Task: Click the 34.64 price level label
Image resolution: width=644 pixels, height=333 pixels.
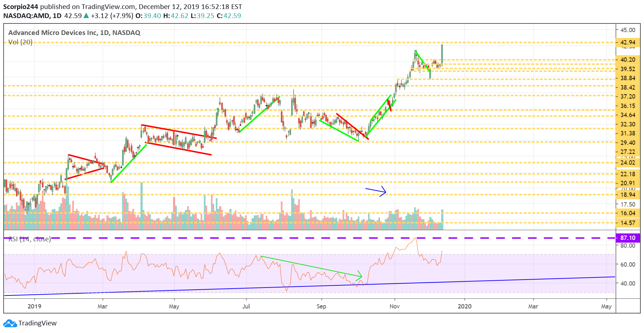Action: [628, 115]
